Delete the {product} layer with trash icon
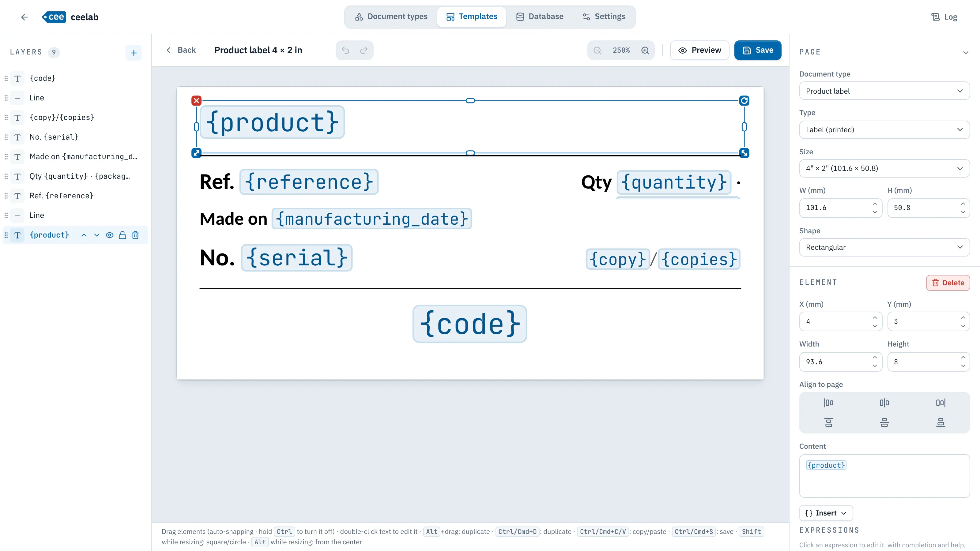980x551 pixels. click(x=135, y=235)
